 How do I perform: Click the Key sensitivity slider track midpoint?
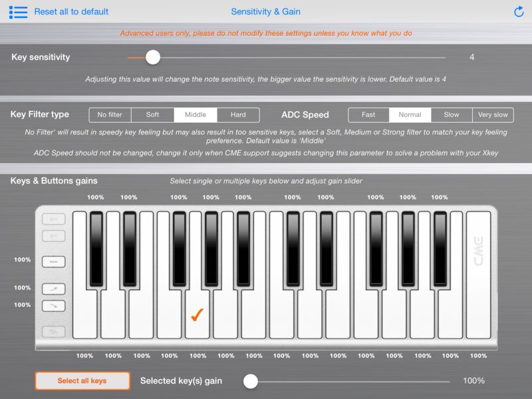pyautogui.click(x=287, y=58)
